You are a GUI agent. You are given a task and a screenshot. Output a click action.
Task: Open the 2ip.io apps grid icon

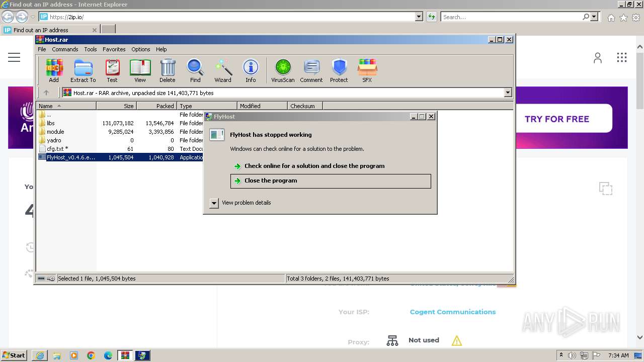coord(622,57)
